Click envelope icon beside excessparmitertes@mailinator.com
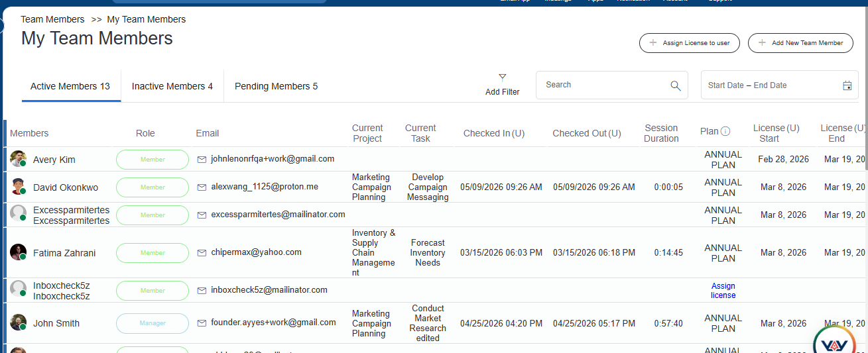The height and width of the screenshot is (353, 868). click(202, 215)
